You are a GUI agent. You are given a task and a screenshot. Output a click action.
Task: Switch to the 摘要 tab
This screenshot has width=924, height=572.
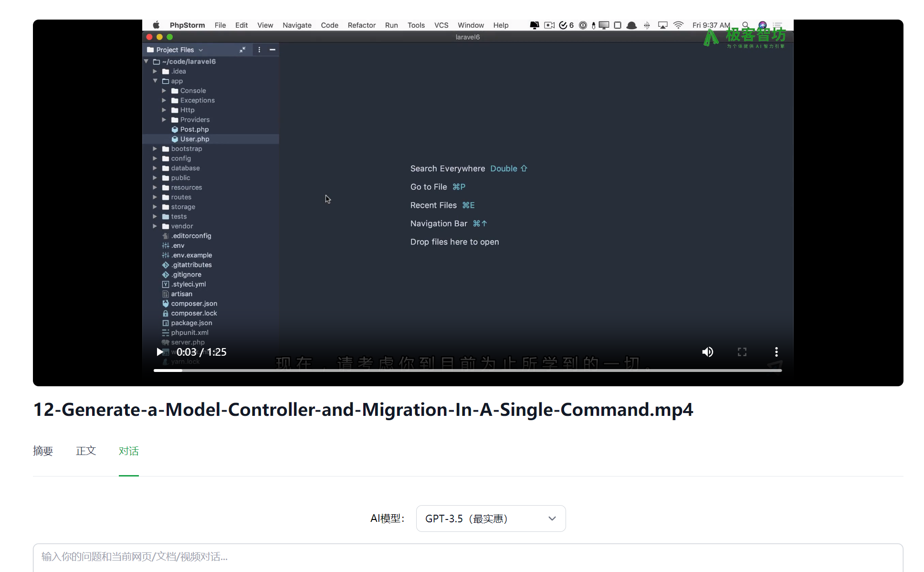pos(43,451)
